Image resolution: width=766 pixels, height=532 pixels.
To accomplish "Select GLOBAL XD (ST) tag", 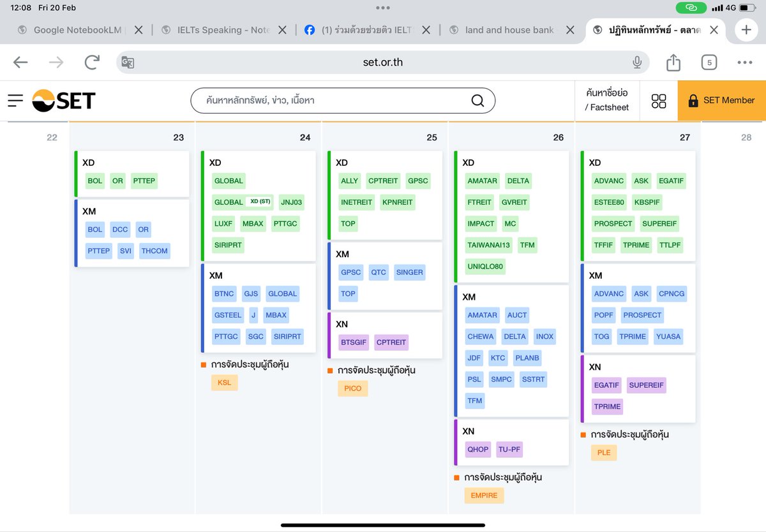I will (x=243, y=202).
